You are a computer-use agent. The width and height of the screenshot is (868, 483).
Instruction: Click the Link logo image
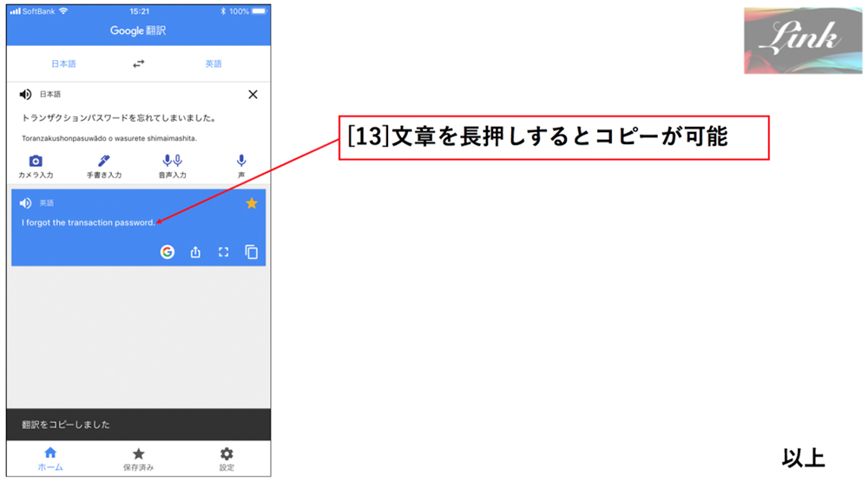click(x=803, y=41)
